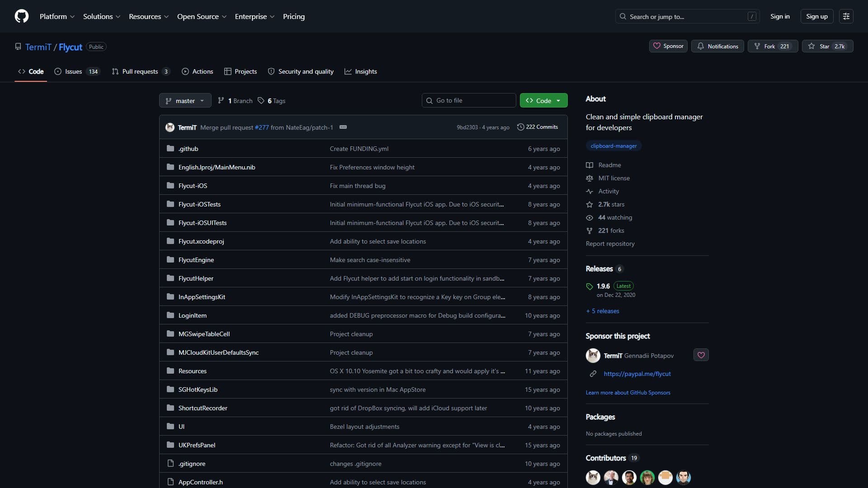Open pull request #277 link
Screen dimensions: 868x488
click(262, 127)
